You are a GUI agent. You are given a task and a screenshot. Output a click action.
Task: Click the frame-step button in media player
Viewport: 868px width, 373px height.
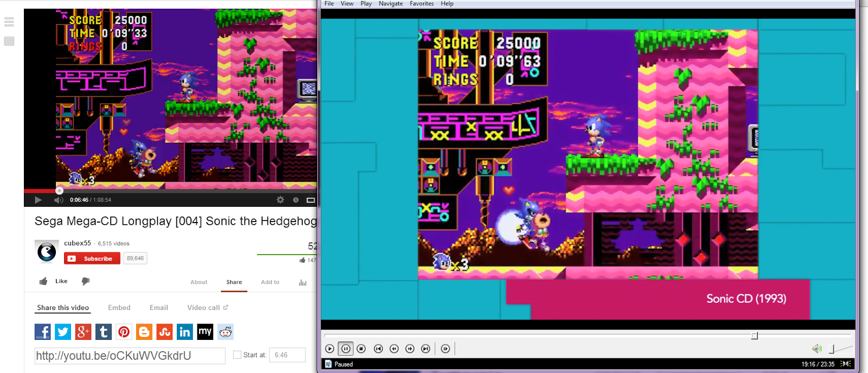pos(445,349)
